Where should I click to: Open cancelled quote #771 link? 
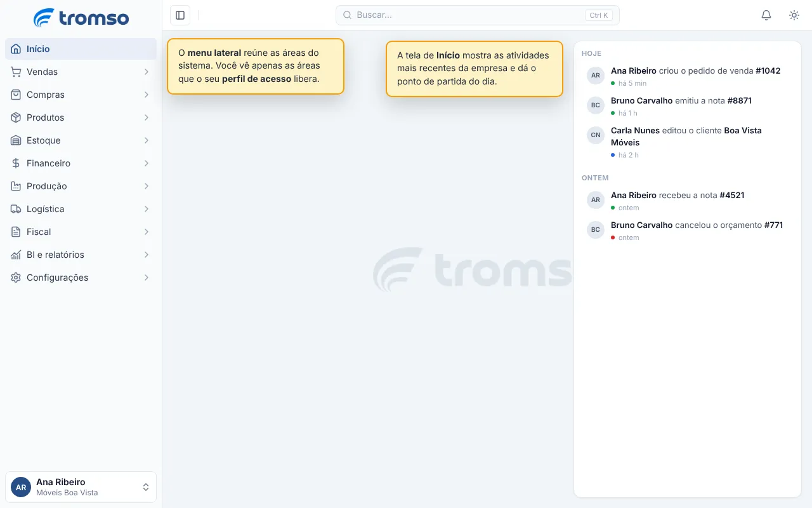(x=774, y=225)
